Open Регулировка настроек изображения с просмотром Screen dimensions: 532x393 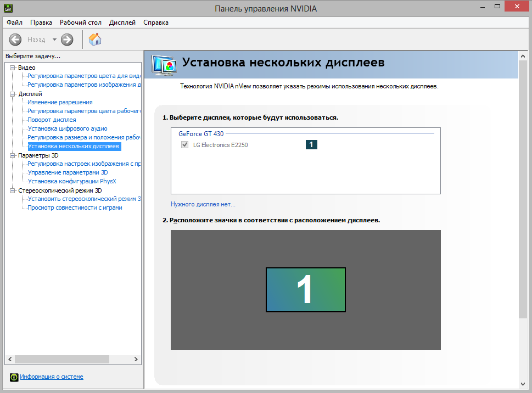84,164
